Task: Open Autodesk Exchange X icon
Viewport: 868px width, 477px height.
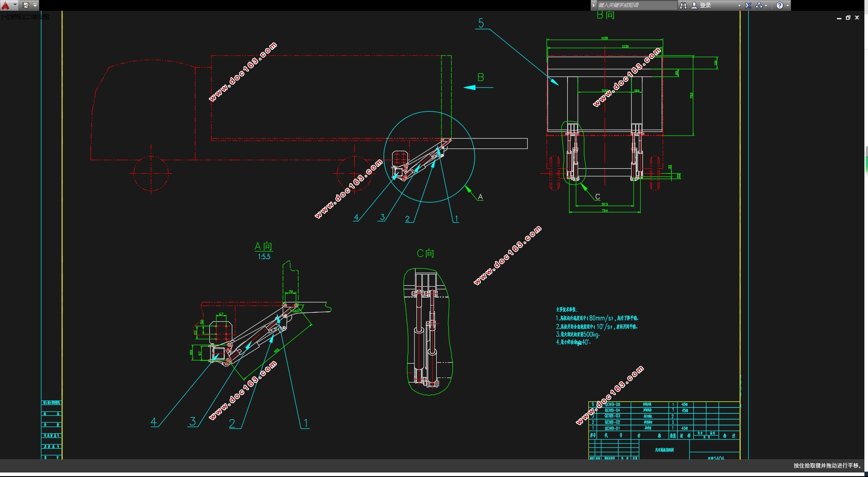Action: [x=748, y=5]
